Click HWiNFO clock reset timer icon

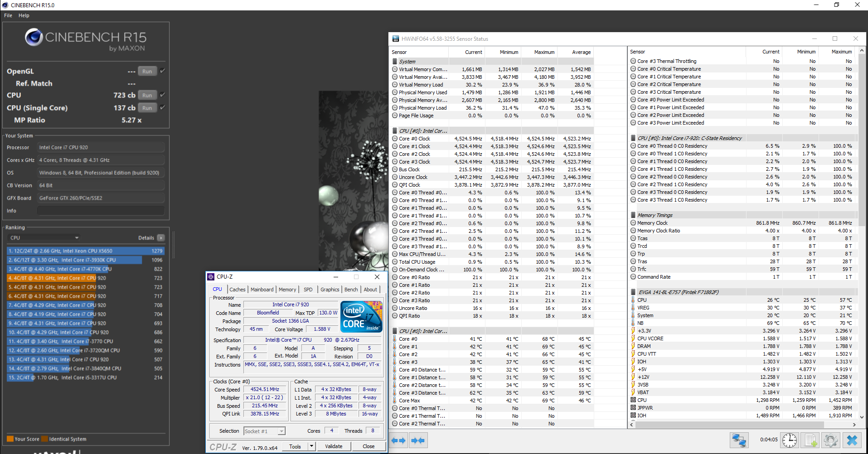click(x=790, y=440)
